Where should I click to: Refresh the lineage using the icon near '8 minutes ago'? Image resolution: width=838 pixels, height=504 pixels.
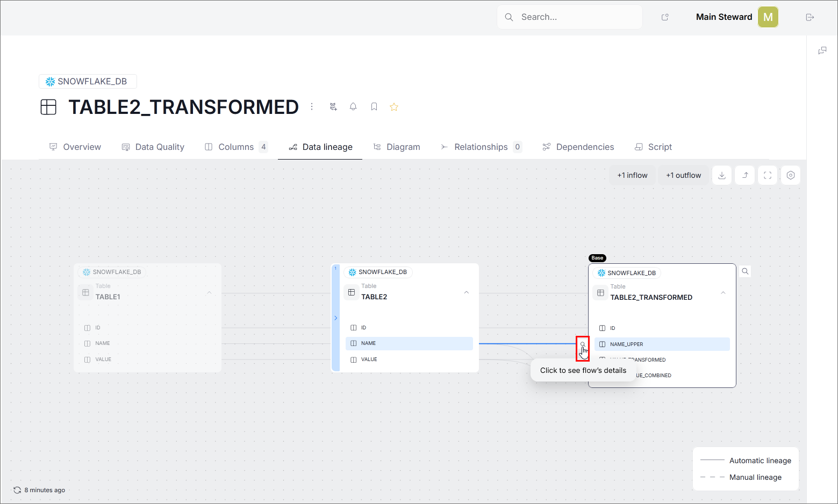17,489
